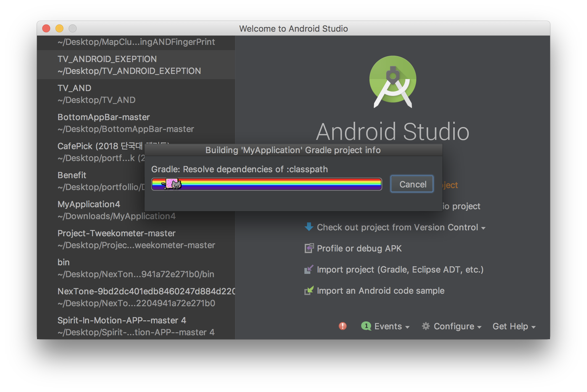Viewport: 587px width, 392px height.
Task: Click the Building 'MyApplication' Gradle project info dialog title
Action: 293,150
